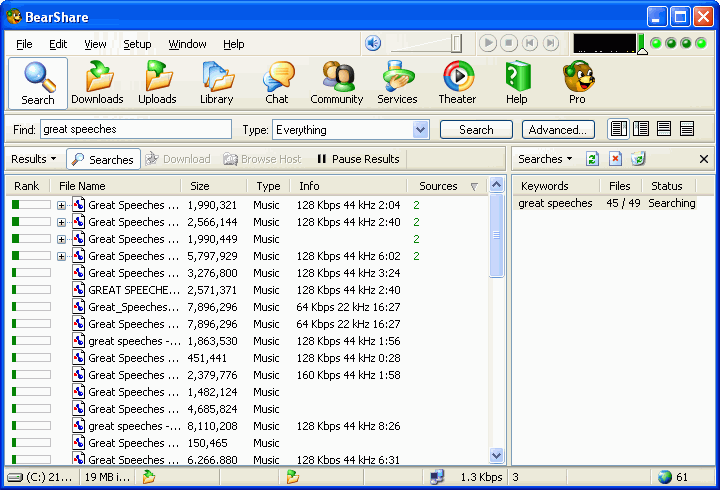
Task: Open the Search section in the toolbar
Action: pos(38,84)
